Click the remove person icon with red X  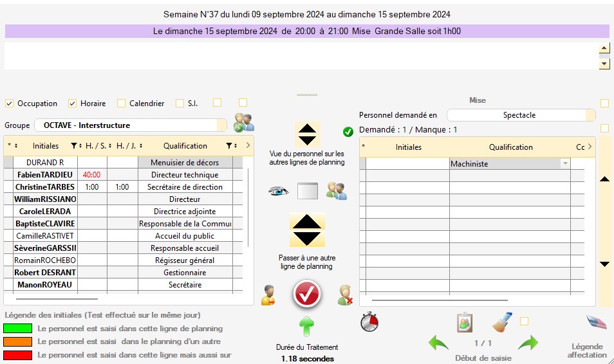pyautogui.click(x=346, y=295)
